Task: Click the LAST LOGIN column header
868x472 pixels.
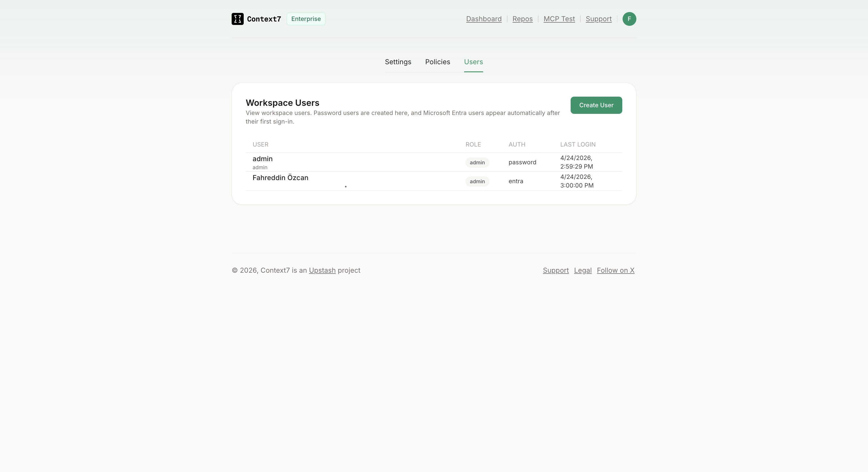Action: tap(578, 145)
